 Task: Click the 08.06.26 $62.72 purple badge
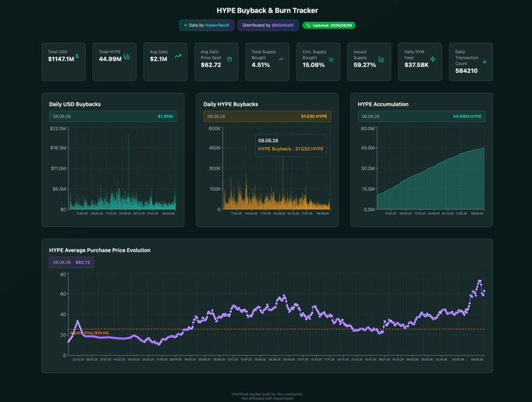coord(72,262)
